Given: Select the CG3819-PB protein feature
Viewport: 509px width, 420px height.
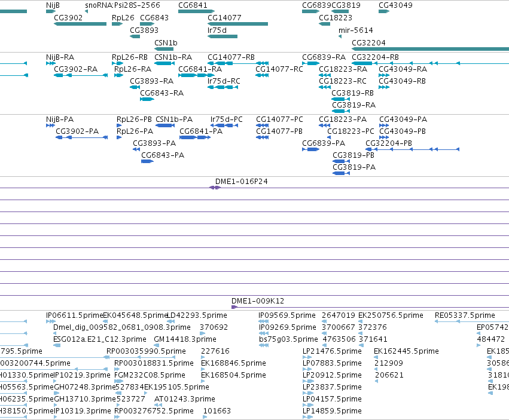Looking at the screenshot, I should click(x=341, y=161).
